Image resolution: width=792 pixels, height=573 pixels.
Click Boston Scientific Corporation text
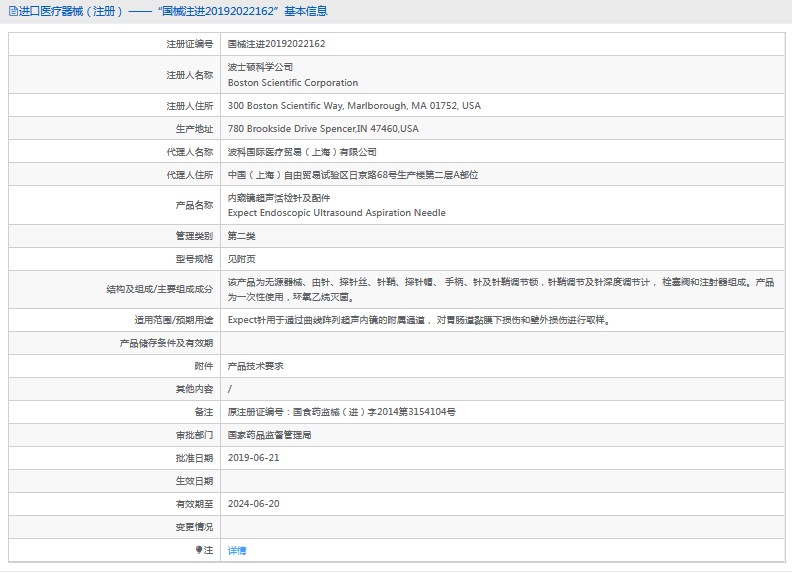click(x=293, y=82)
